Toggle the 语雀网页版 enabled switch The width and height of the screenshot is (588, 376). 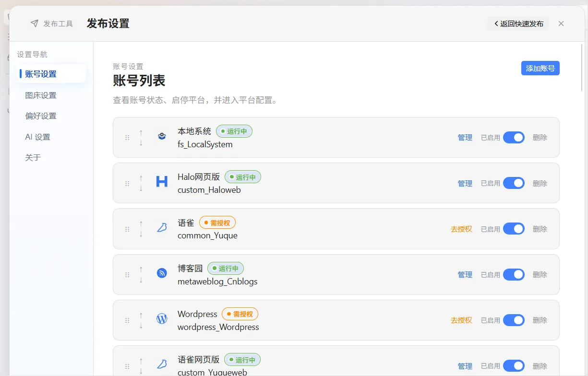click(514, 366)
